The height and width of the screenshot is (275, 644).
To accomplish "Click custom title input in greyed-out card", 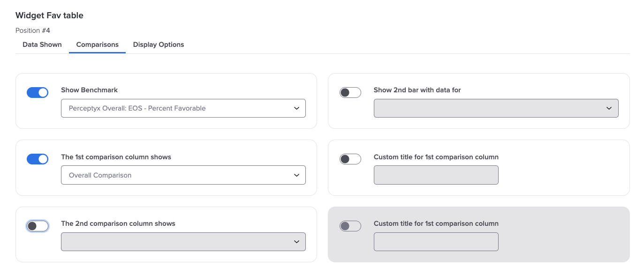I will [x=436, y=242].
